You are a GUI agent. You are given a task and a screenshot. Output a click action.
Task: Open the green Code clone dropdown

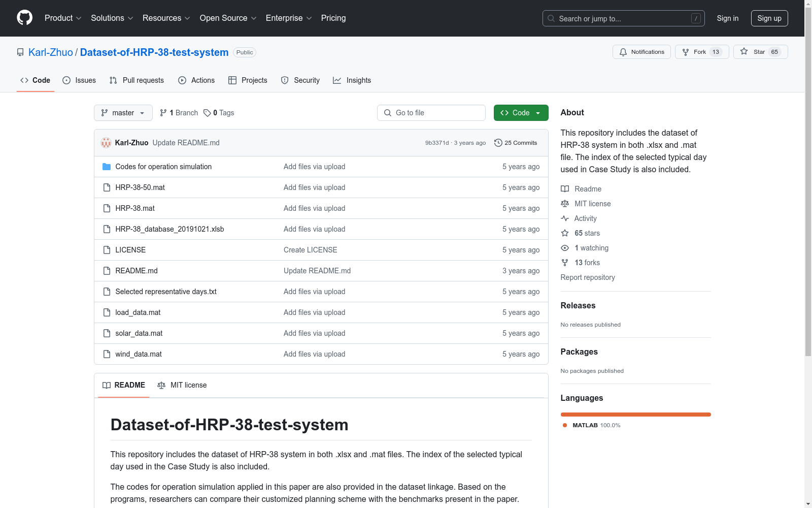coord(521,113)
